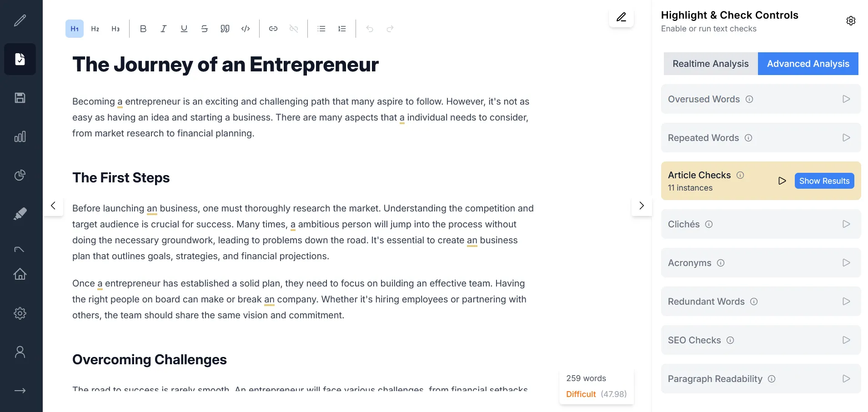Select the document editor icon in sidebar
This screenshot has width=868, height=412.
click(x=20, y=59)
